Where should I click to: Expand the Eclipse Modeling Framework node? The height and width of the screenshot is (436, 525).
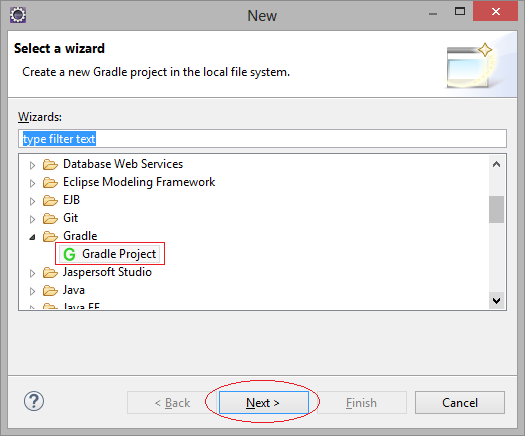point(32,183)
